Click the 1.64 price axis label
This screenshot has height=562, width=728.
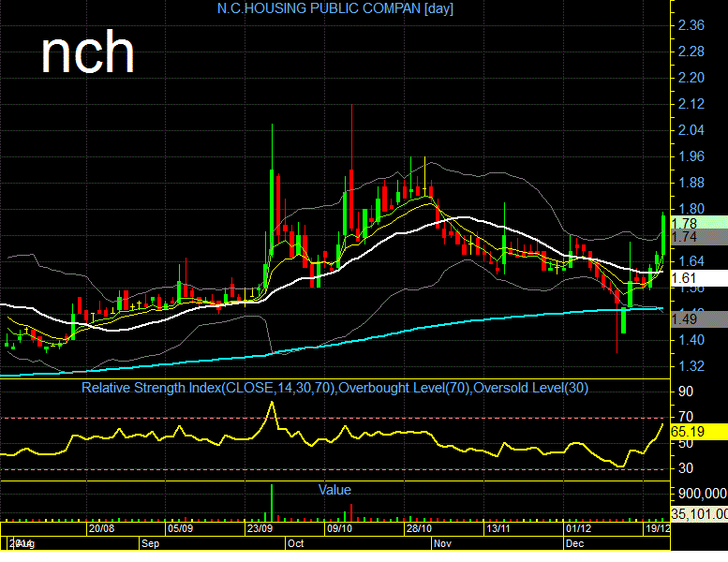click(691, 261)
